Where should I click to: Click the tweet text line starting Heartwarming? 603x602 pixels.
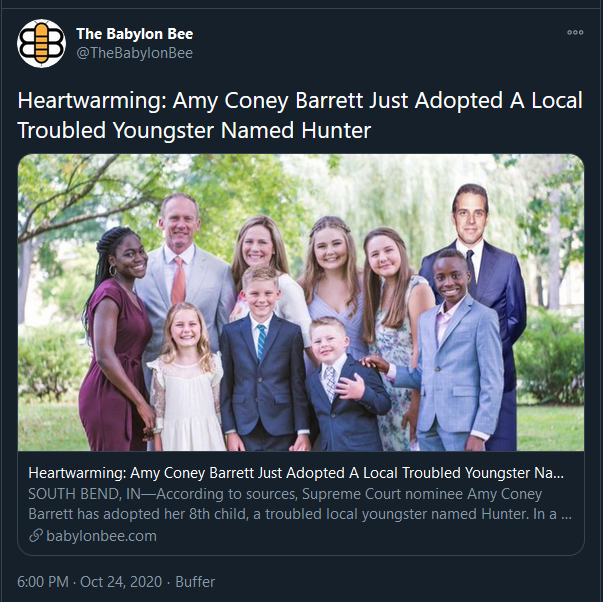pos(300,100)
